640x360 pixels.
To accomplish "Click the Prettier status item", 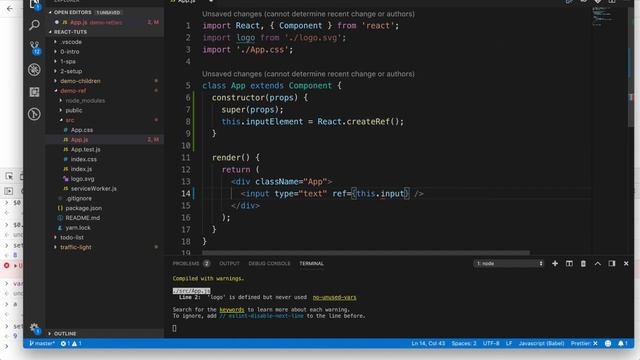I will 584,344.
